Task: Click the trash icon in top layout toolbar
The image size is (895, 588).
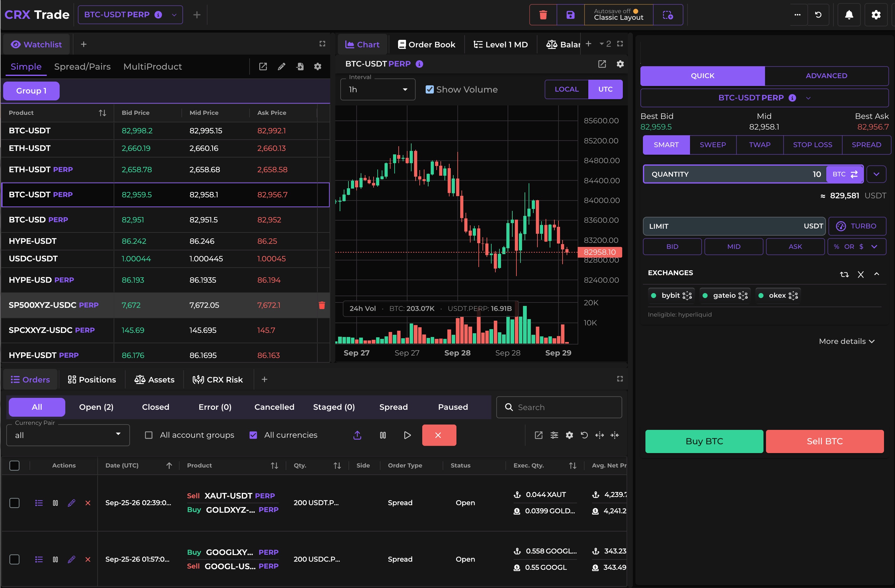Action: pos(543,15)
